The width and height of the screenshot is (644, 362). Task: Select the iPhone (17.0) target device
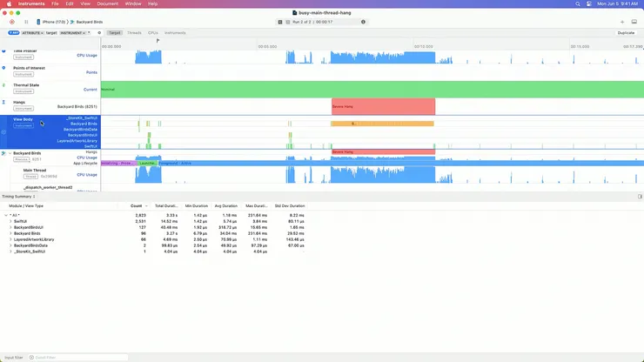[x=51, y=22]
